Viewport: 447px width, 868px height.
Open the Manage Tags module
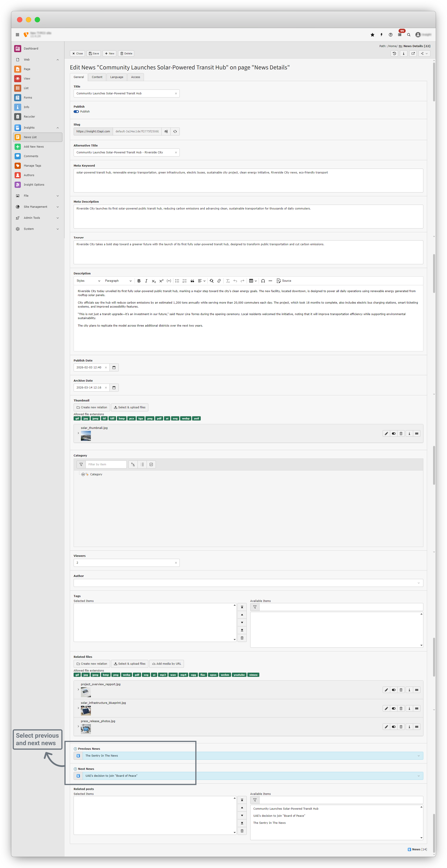click(32, 166)
